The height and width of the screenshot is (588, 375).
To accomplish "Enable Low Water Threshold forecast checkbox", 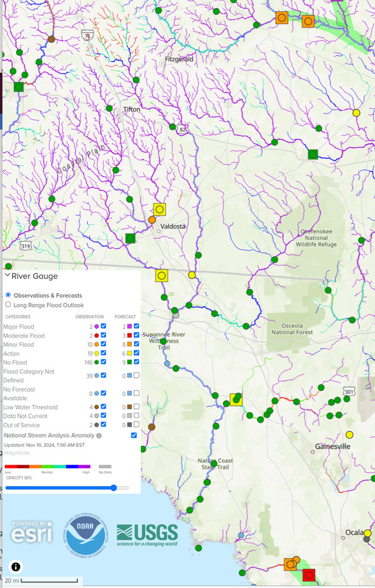I will 136,407.
